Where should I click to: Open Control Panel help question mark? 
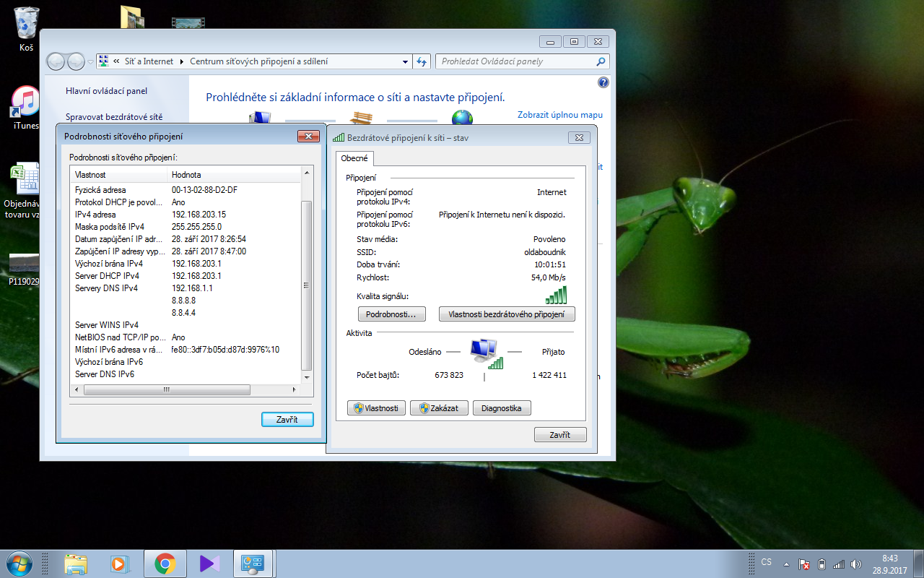tap(603, 82)
